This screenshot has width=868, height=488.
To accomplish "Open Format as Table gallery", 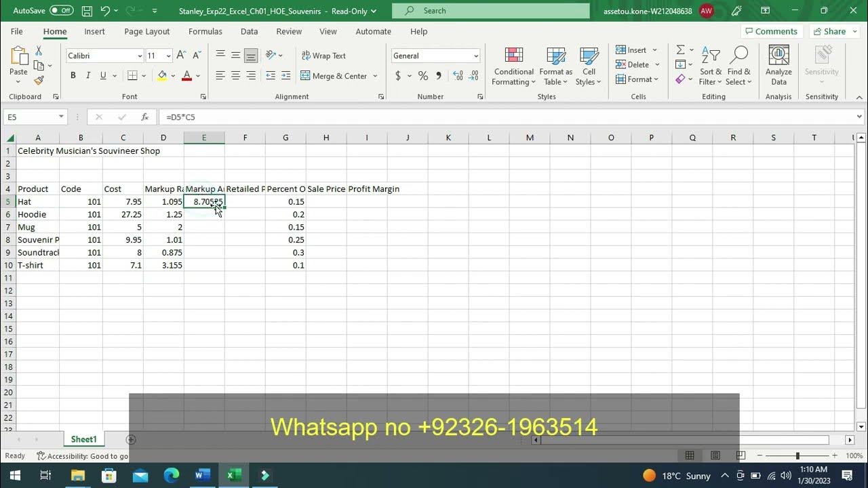I will click(555, 66).
